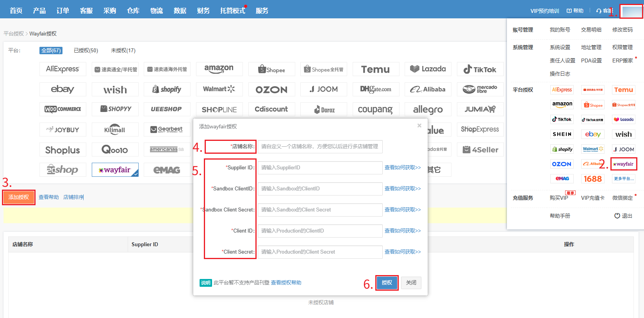Select the OZON platform tile in grid
The image size is (644, 318).
coord(271,89)
